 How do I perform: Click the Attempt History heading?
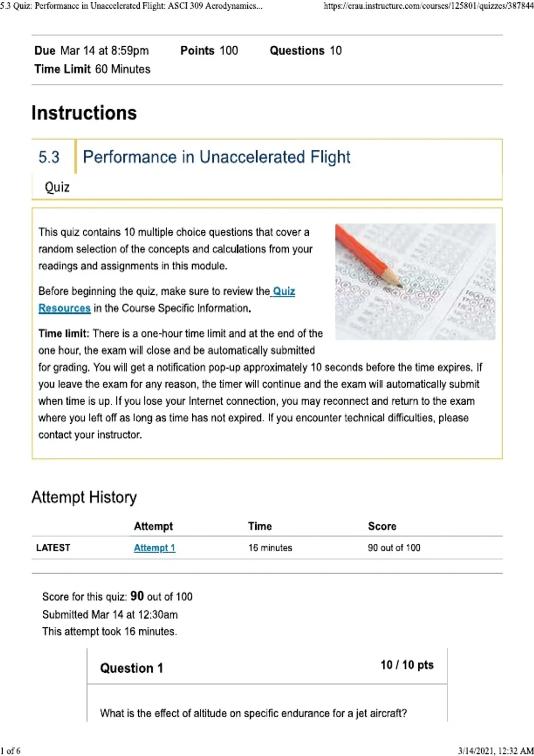pos(84,497)
